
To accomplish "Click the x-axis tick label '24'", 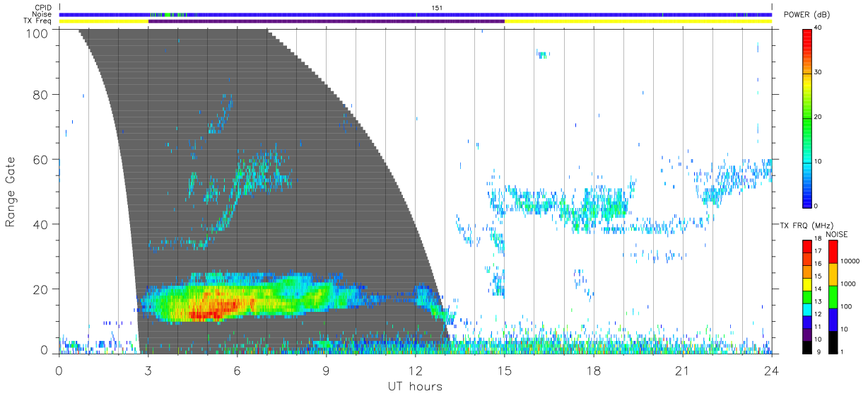I will pos(771,371).
